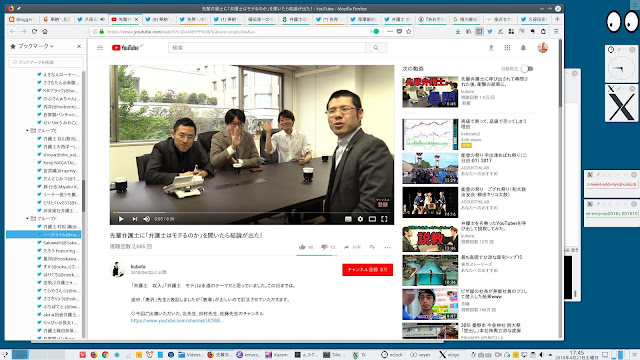The height and width of the screenshot is (360, 640).
Task: Close the active YouTube tab
Action: pos(136,19)
